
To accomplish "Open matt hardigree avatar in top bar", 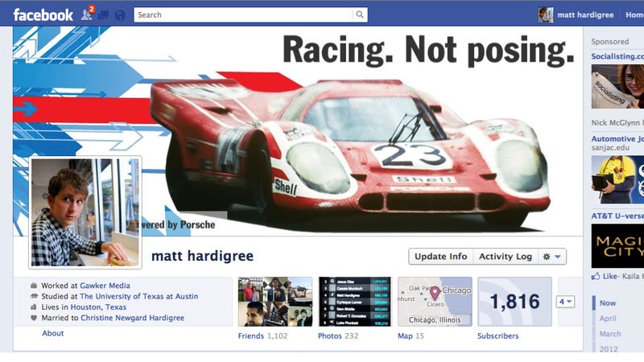I will click(x=546, y=14).
